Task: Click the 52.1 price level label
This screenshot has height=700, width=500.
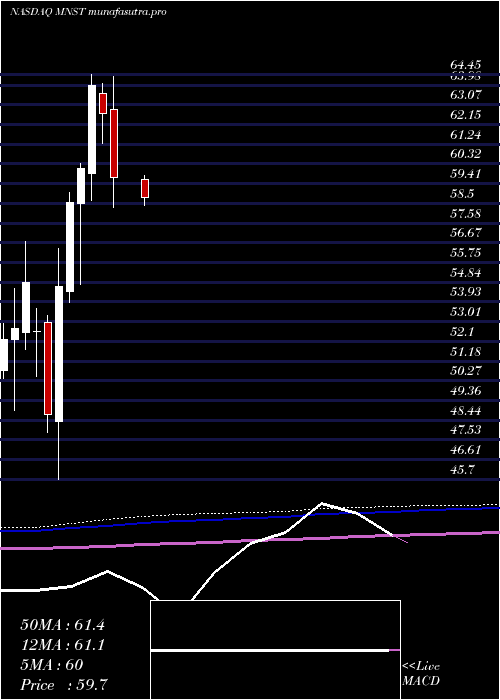Action: click(462, 332)
